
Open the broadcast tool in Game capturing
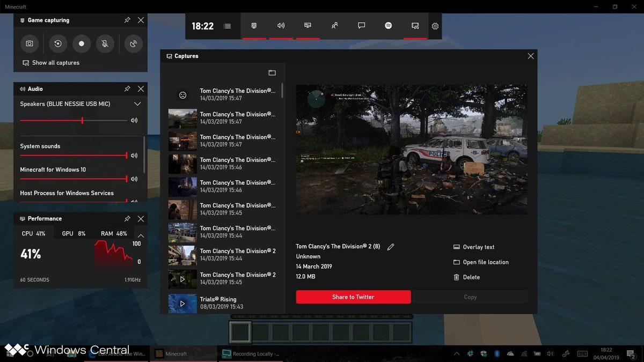coord(133,43)
